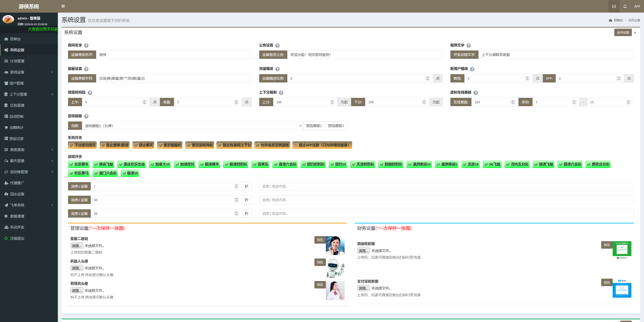Enable 禁止APP注册 checkbox
Viewport: 644px width, 322px height.
pyautogui.click(x=296, y=145)
